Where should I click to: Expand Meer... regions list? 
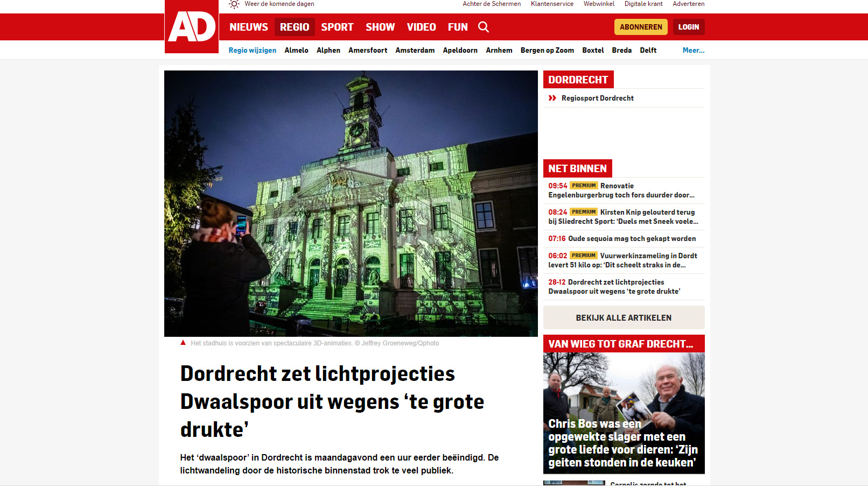pos(694,50)
